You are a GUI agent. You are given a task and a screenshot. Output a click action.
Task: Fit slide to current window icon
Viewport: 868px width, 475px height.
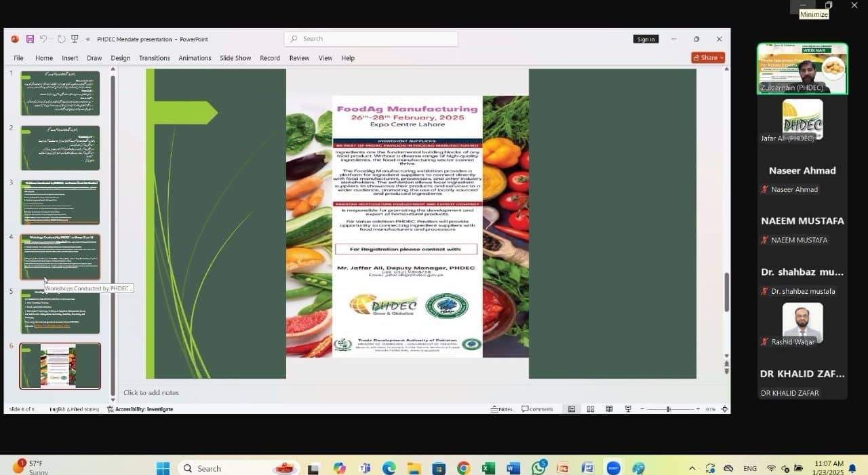[725, 409]
